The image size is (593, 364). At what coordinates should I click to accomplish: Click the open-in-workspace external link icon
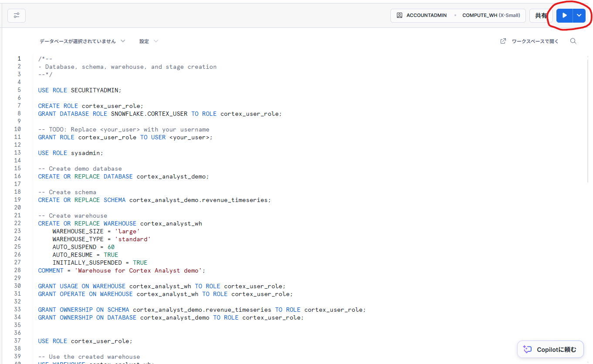click(503, 41)
